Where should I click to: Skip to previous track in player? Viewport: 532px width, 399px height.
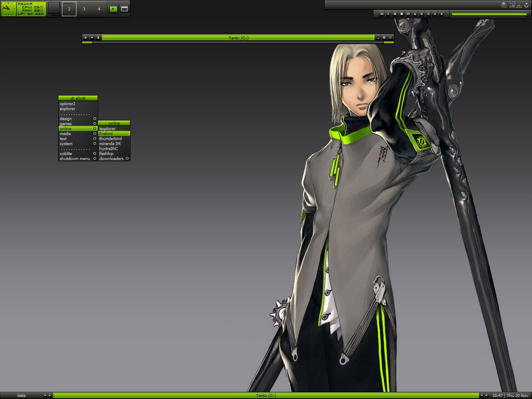[x=382, y=14]
